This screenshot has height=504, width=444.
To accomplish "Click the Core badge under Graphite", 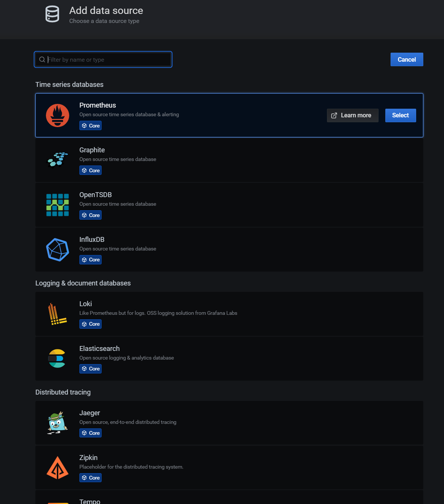I will click(90, 170).
